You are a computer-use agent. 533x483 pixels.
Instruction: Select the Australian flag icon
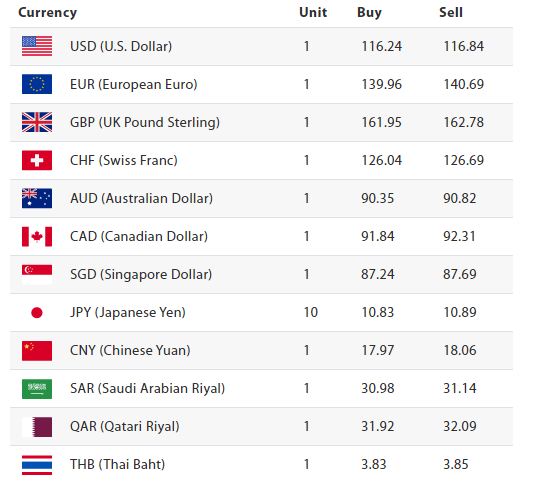point(37,198)
